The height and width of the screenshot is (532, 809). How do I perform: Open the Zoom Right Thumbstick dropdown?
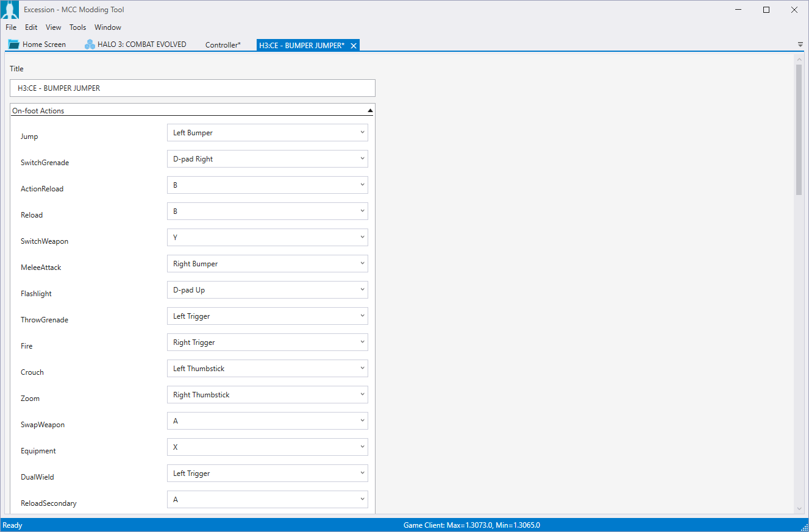point(267,395)
